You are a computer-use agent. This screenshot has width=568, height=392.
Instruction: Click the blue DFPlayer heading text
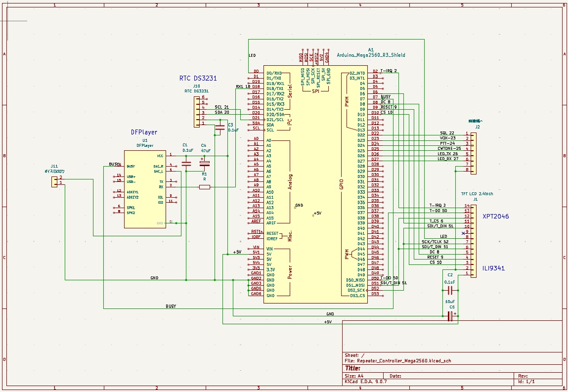(x=144, y=132)
